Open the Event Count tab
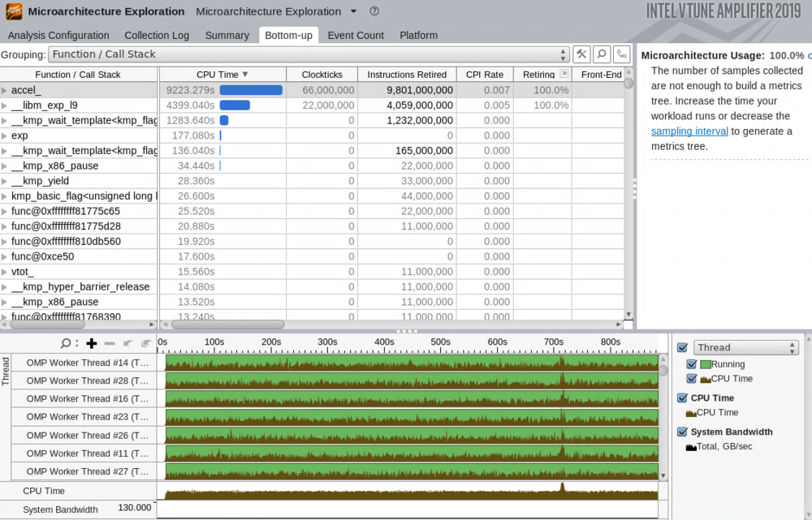Viewport: 812px width, 520px height. (x=356, y=36)
